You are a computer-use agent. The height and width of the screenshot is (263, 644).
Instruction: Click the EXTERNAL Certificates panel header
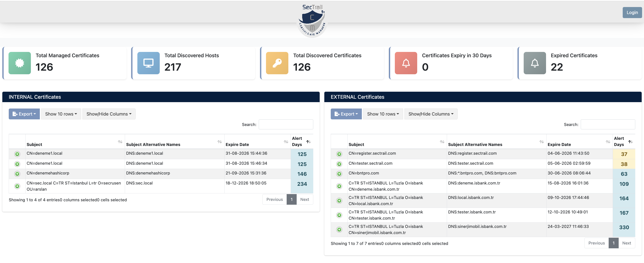tap(483, 97)
